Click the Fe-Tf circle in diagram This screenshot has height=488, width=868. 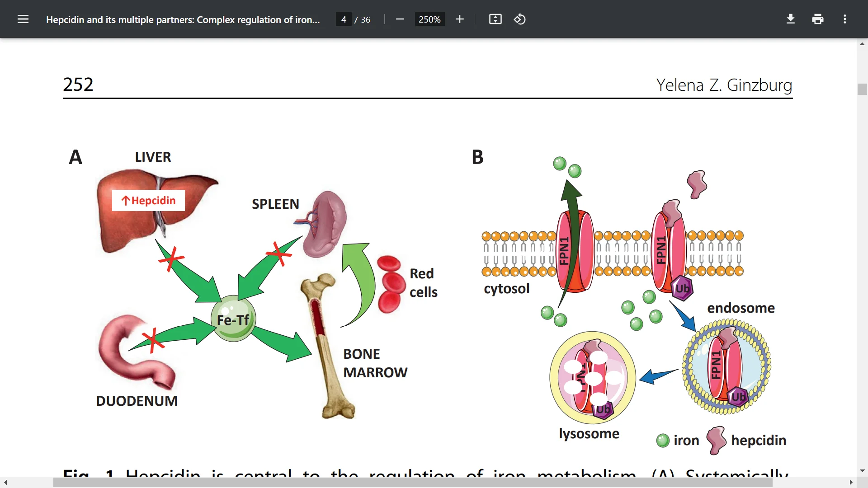pyautogui.click(x=233, y=319)
